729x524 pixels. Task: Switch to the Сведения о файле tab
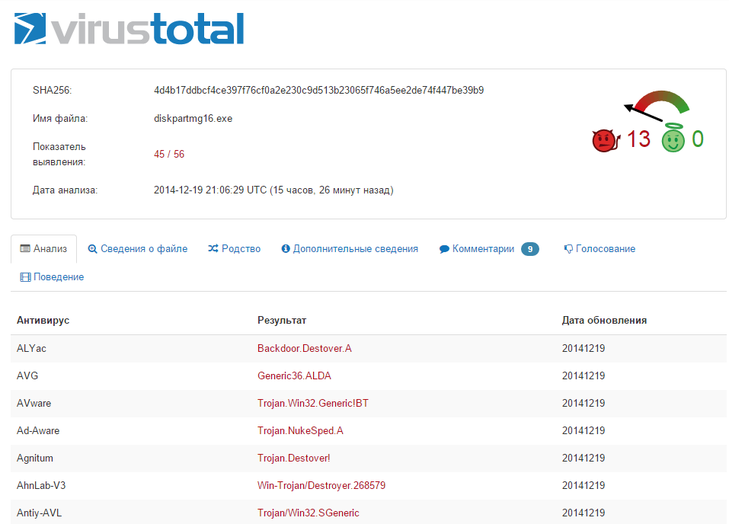coord(138,249)
